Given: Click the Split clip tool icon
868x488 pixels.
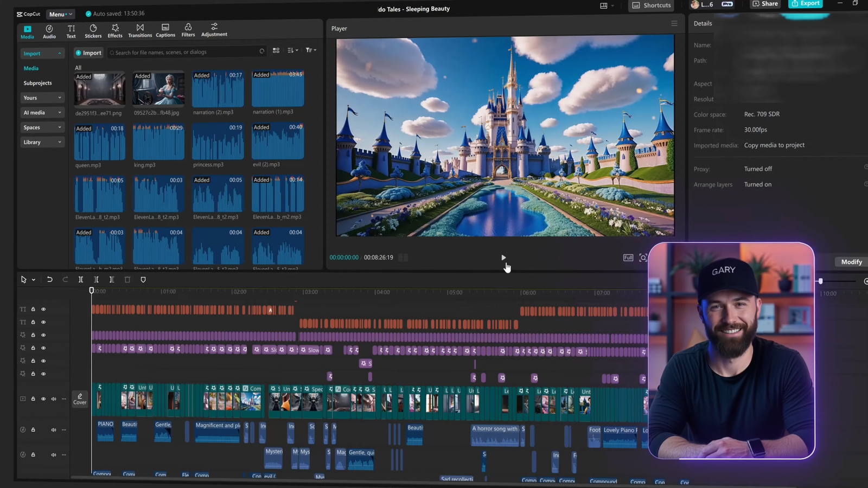Looking at the screenshot, I should click(x=80, y=279).
